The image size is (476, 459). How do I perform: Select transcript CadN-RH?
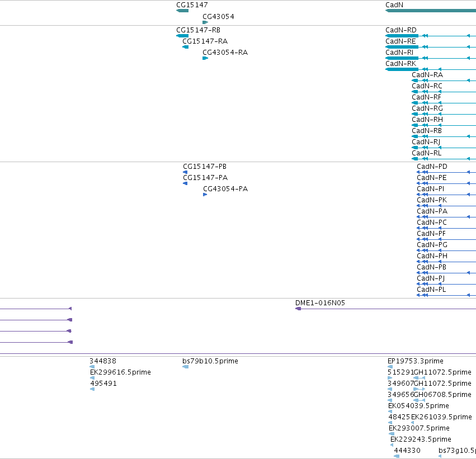[427, 120]
